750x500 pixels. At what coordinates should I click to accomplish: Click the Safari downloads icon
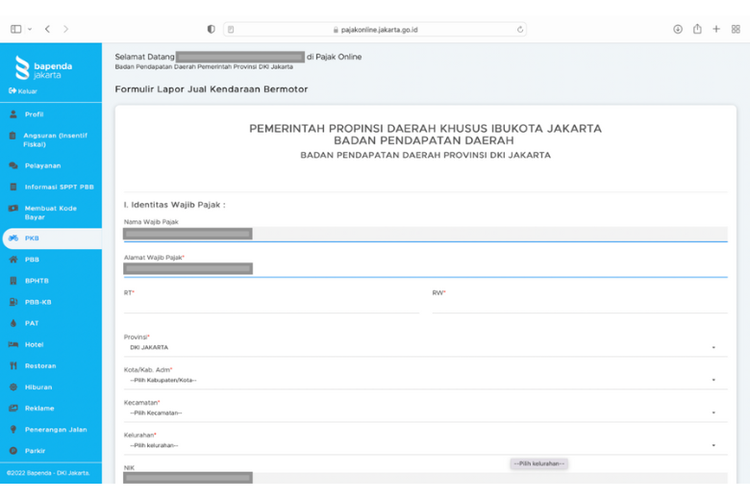click(678, 30)
